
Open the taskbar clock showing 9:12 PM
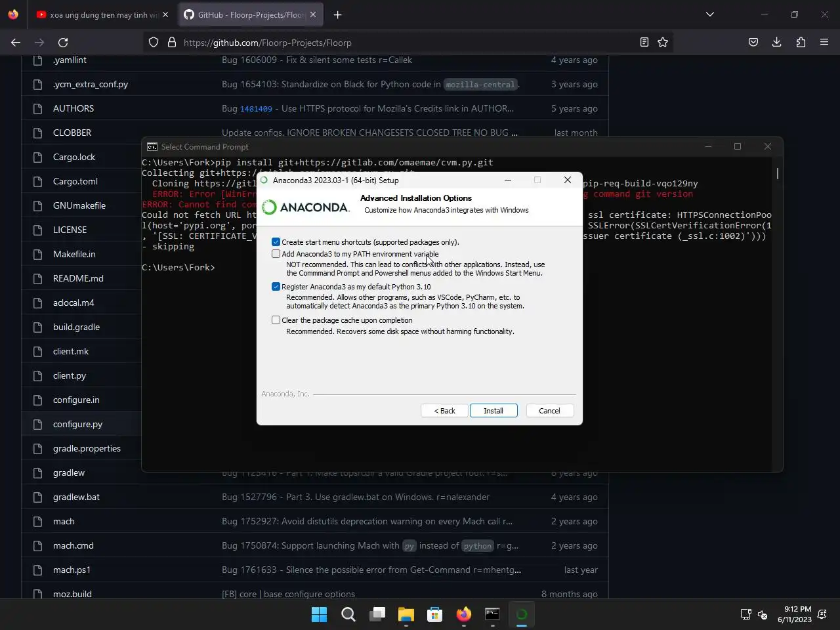[794, 614]
